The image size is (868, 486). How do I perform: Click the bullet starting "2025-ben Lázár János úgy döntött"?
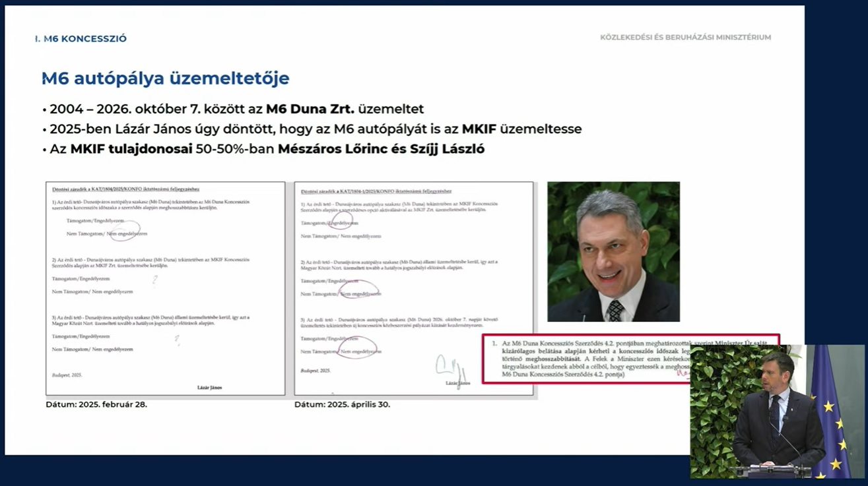pos(312,129)
